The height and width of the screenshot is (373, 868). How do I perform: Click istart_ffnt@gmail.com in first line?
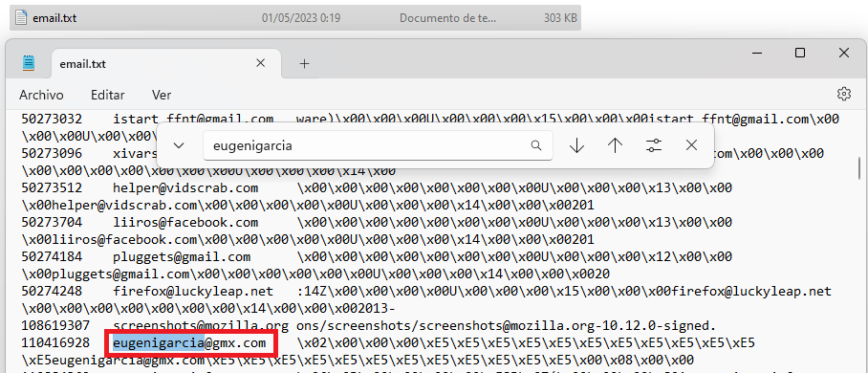click(x=193, y=119)
